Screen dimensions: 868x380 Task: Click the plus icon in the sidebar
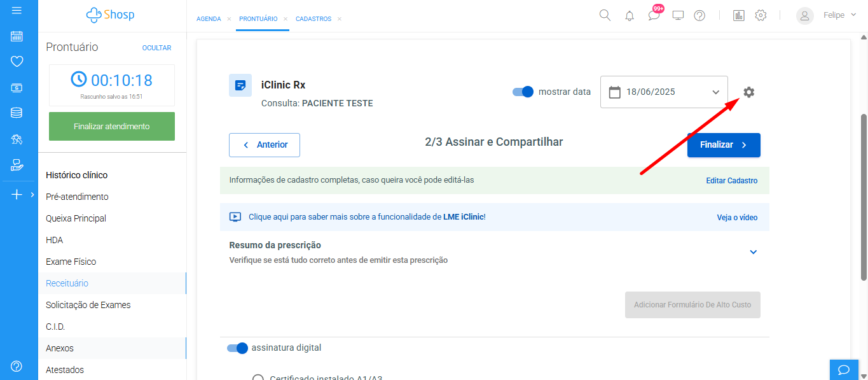click(17, 195)
